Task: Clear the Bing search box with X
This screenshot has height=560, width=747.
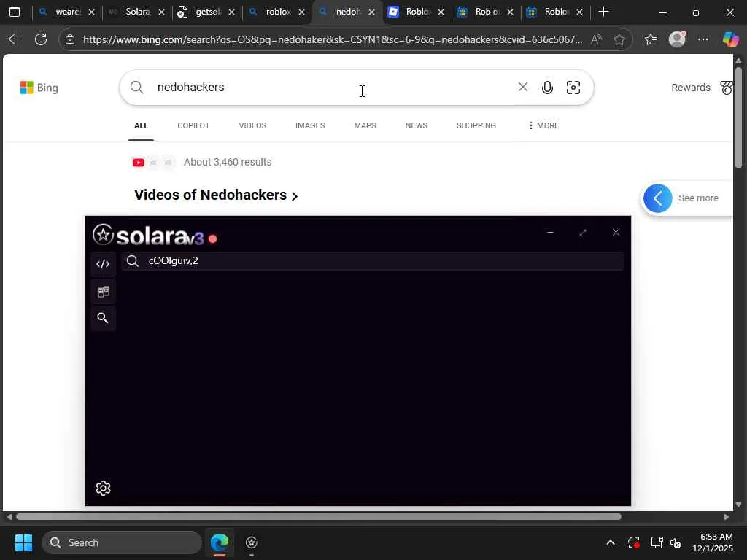Action: [522, 87]
